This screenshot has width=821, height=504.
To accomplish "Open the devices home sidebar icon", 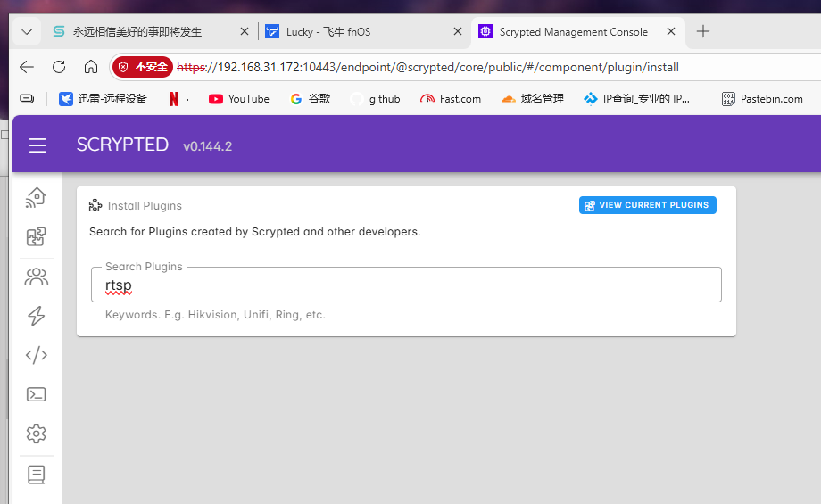I will (x=36, y=198).
